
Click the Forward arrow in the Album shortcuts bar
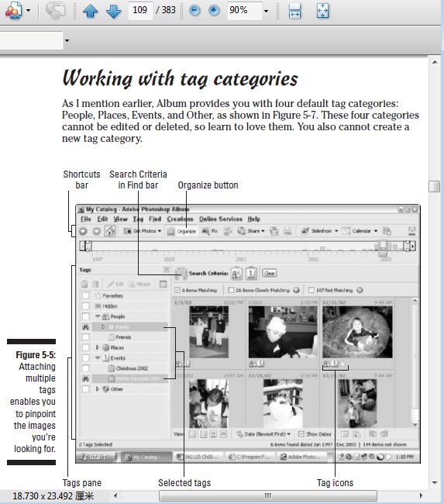pos(97,231)
